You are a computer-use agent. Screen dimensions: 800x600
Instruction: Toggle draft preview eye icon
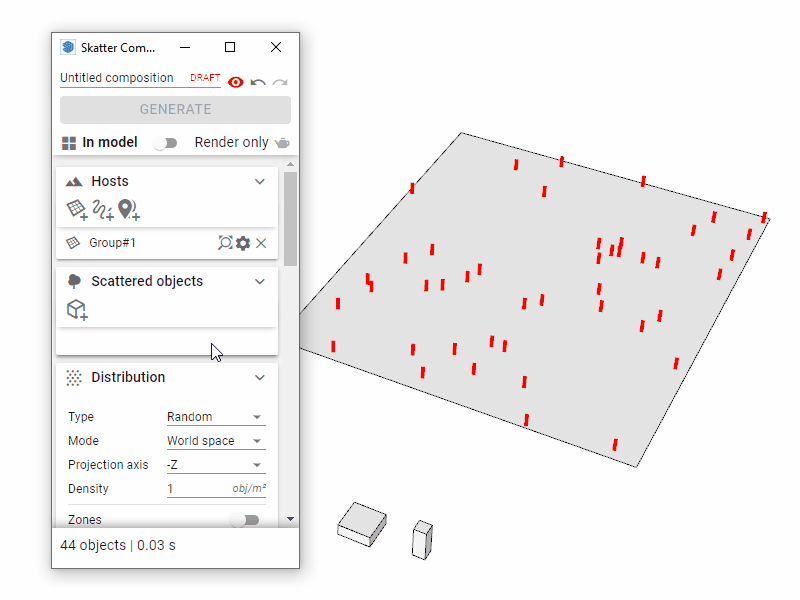tap(236, 82)
